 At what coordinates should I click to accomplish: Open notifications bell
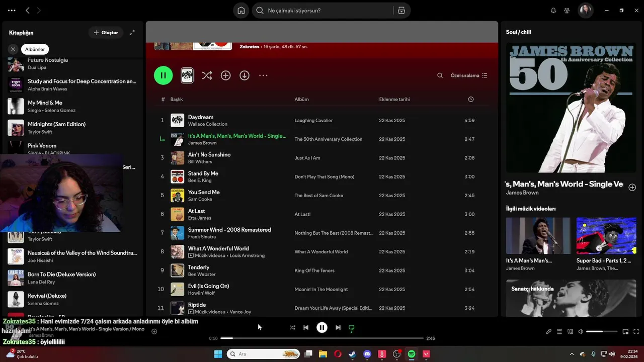553,11
